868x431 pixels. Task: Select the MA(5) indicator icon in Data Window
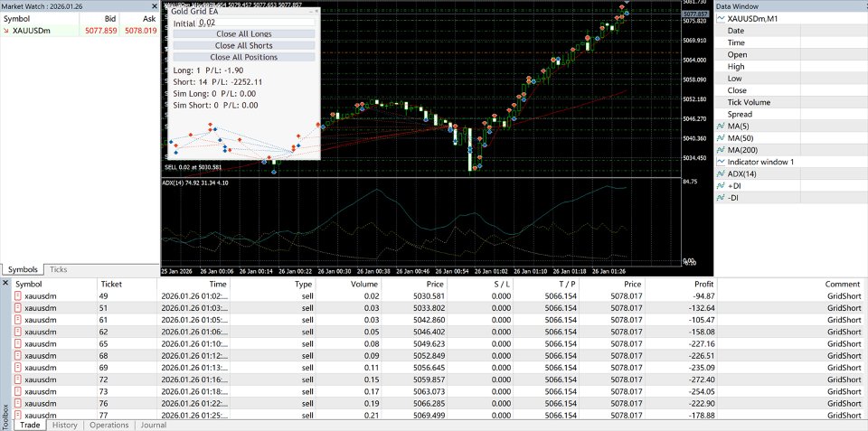pyautogui.click(x=721, y=126)
